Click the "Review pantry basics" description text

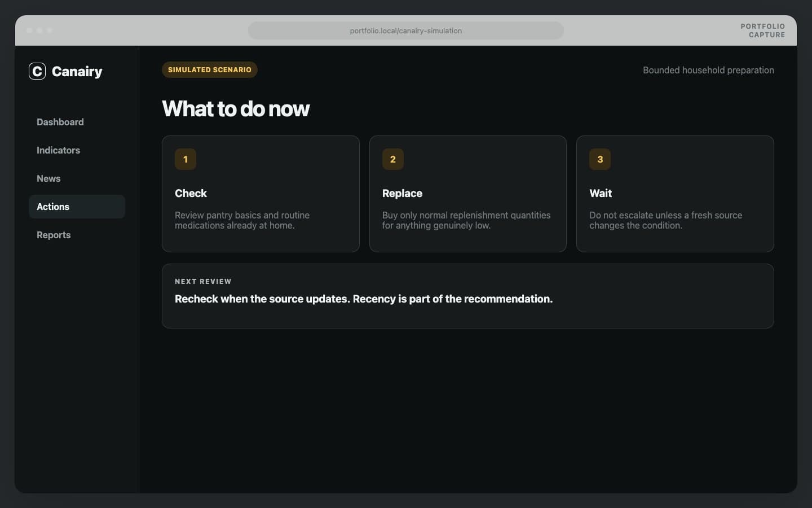[x=242, y=220]
